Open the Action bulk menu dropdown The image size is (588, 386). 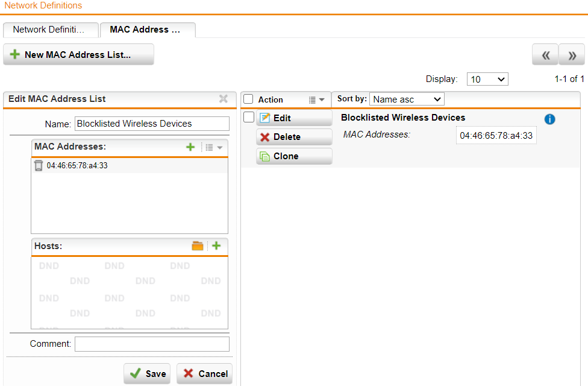click(317, 100)
